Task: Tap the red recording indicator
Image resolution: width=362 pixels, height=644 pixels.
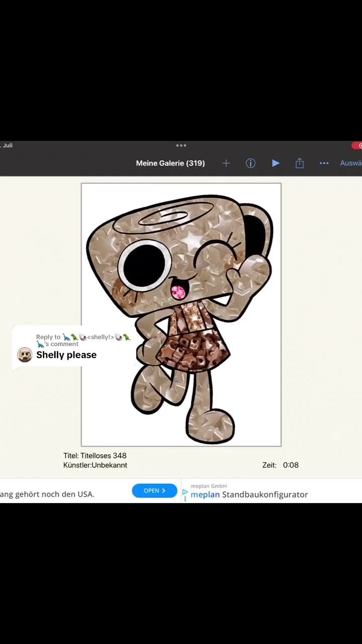Action: point(357,145)
